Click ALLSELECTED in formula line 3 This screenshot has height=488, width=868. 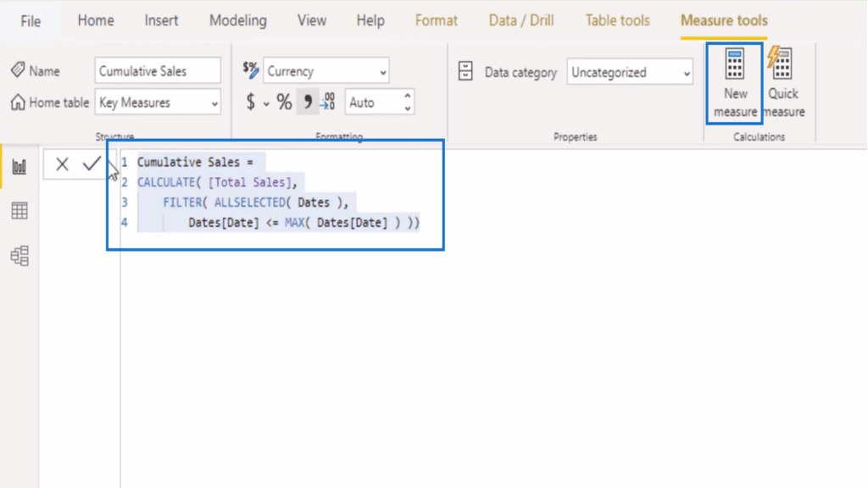pos(250,202)
